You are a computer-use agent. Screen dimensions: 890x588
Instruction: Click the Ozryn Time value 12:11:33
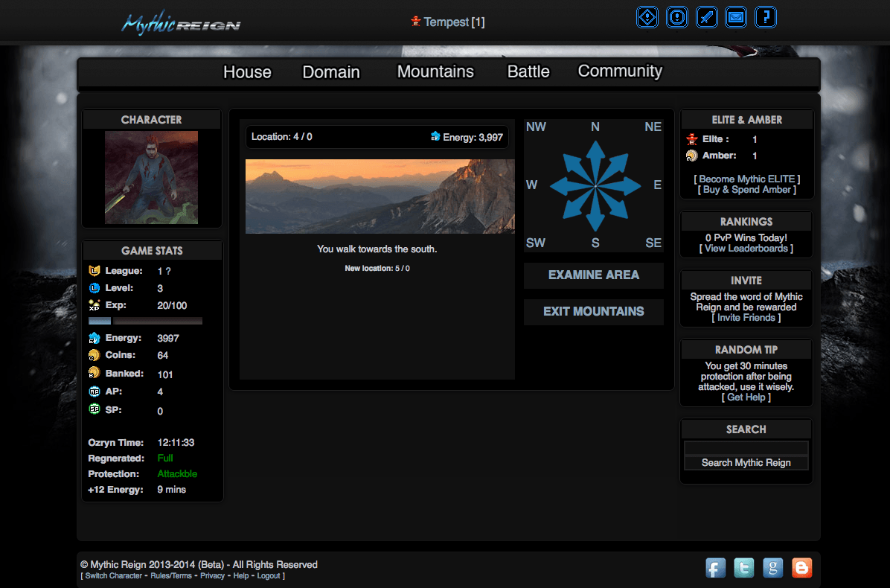pos(176,442)
